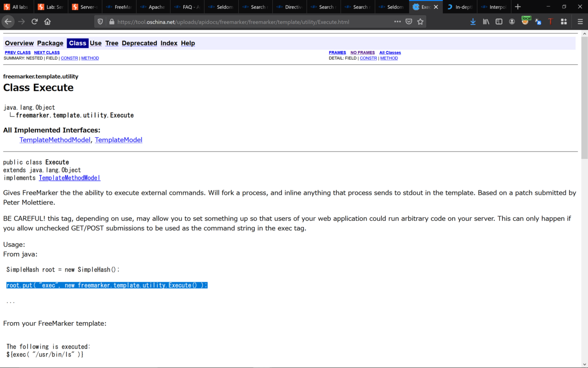The width and height of the screenshot is (588, 368).
Task: Jump to CONSTR in the DETAIL row
Action: [x=368, y=58]
